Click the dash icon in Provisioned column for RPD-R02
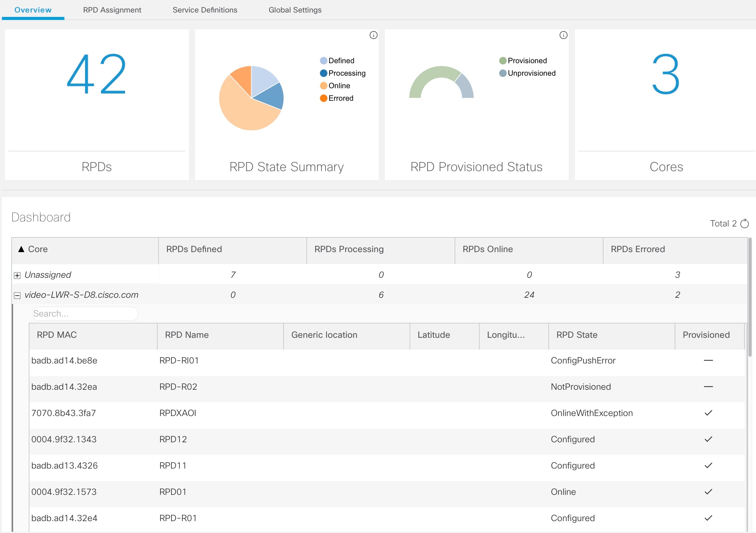The image size is (756, 533). pyautogui.click(x=708, y=386)
